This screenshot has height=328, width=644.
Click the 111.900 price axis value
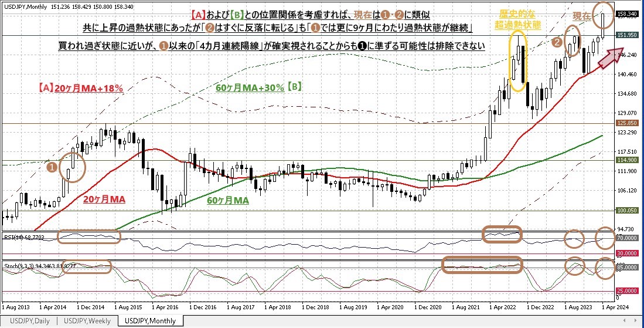pos(627,171)
